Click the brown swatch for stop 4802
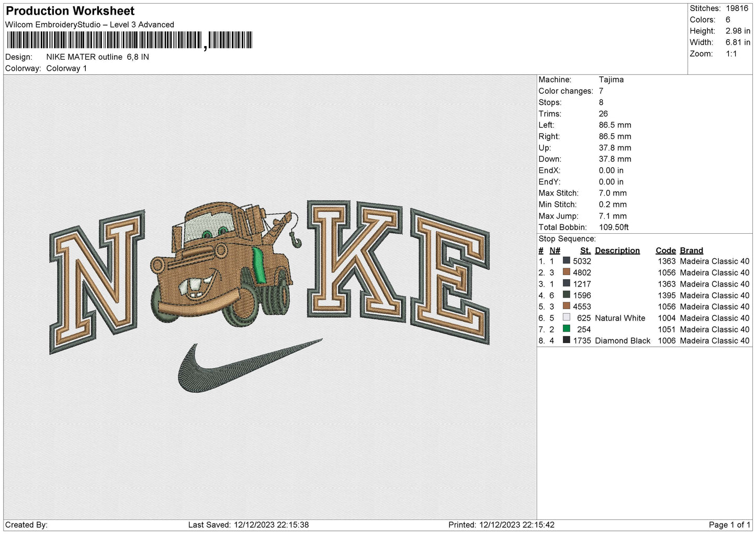This screenshot has width=756, height=534. 566,272
